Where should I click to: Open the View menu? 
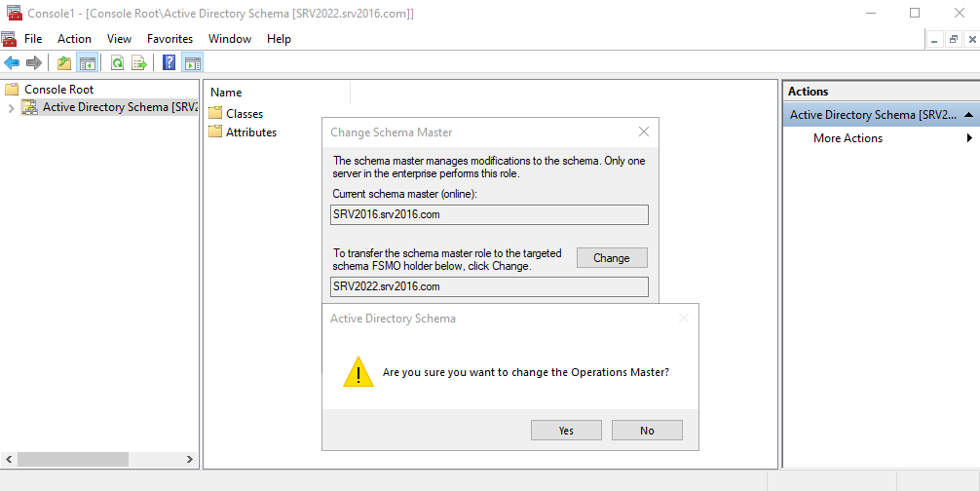tap(119, 39)
